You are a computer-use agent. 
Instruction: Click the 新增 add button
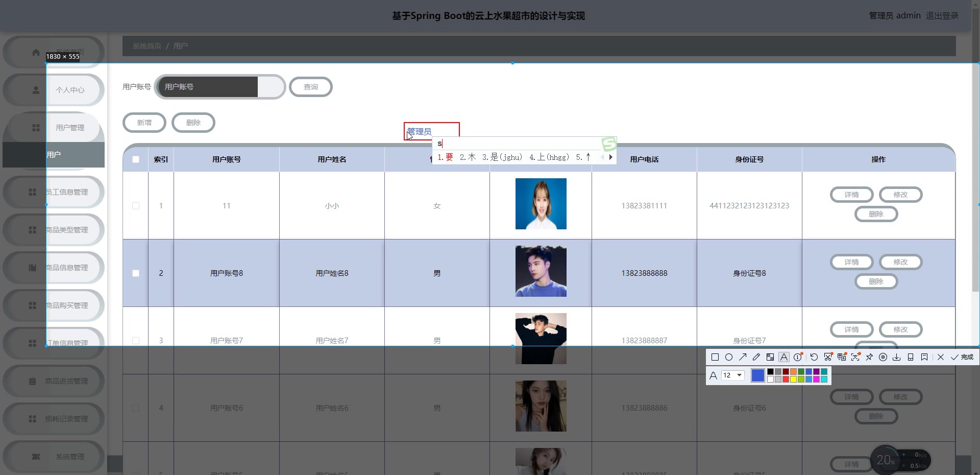[144, 123]
